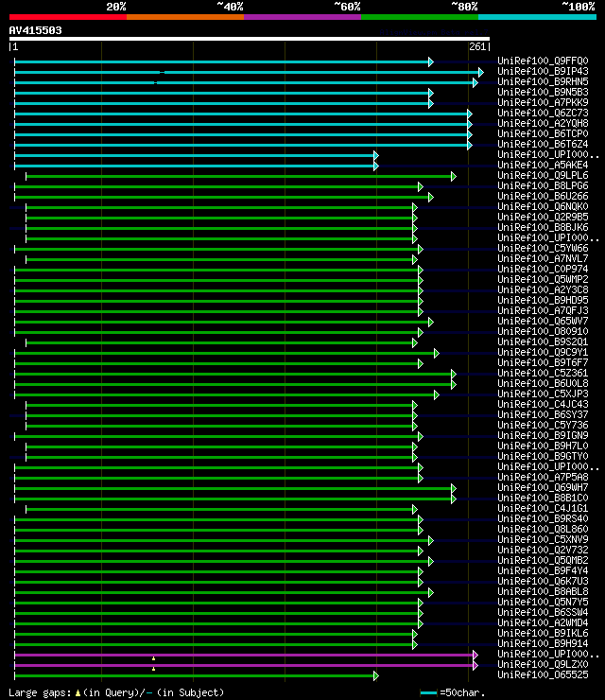Select label UniRef100_Q2V732

543,550
